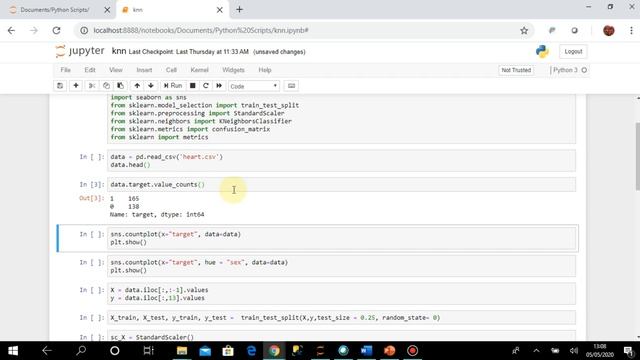The width and height of the screenshot is (640, 360).
Task: Open the Help menu
Action: pos(265,70)
